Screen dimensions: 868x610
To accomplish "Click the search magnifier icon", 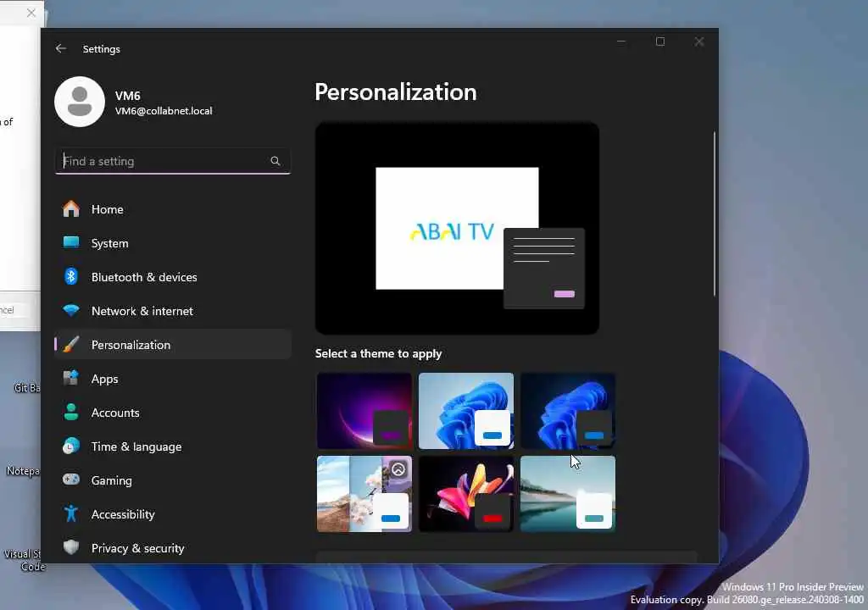I will point(275,161).
